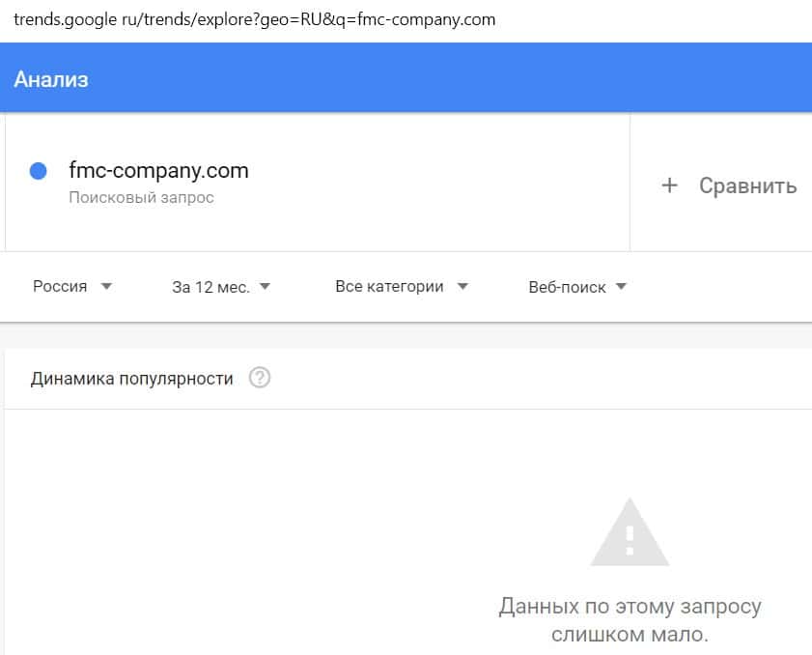Click the plus icon next to Сравнить
The image size is (812, 655).
coord(669,185)
